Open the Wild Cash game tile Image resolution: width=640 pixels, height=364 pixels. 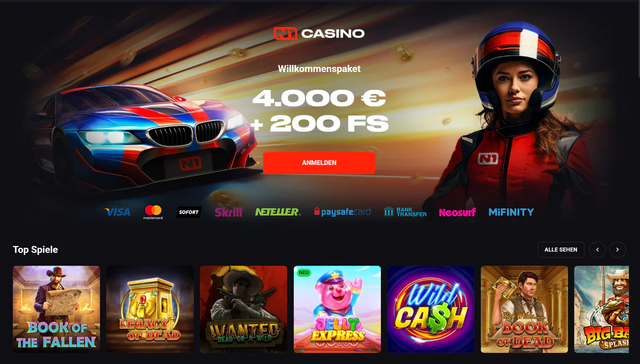pos(431,309)
